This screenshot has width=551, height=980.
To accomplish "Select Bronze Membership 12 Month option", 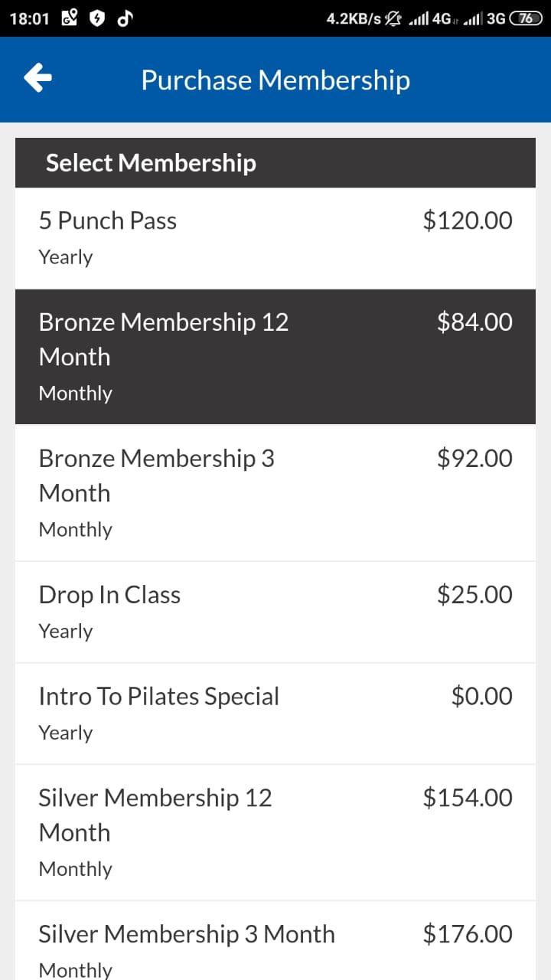I will (x=275, y=357).
